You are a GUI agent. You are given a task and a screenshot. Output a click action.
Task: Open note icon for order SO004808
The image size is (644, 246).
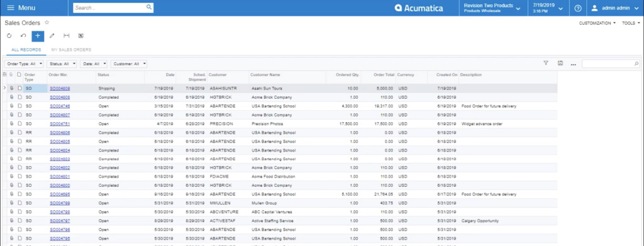(19, 98)
